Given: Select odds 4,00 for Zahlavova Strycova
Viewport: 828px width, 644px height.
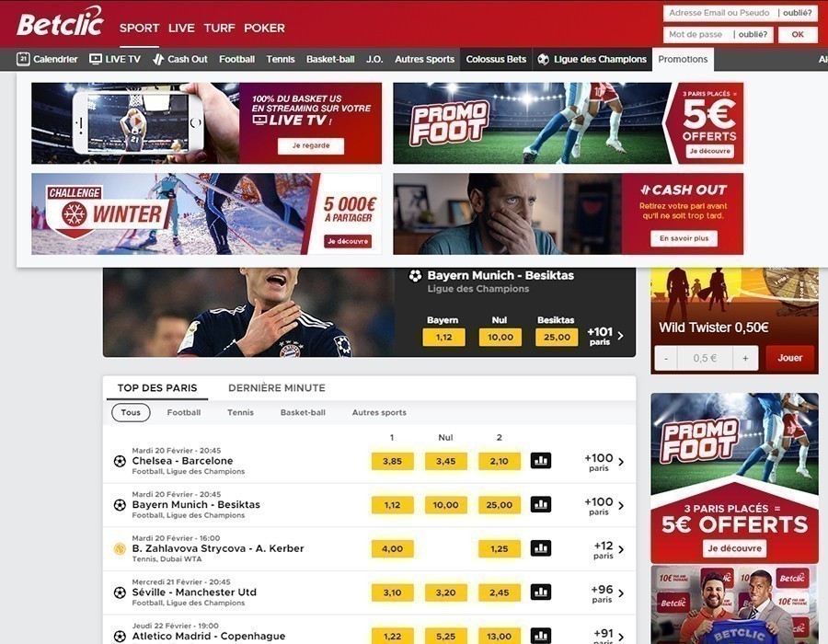Looking at the screenshot, I should (x=392, y=549).
